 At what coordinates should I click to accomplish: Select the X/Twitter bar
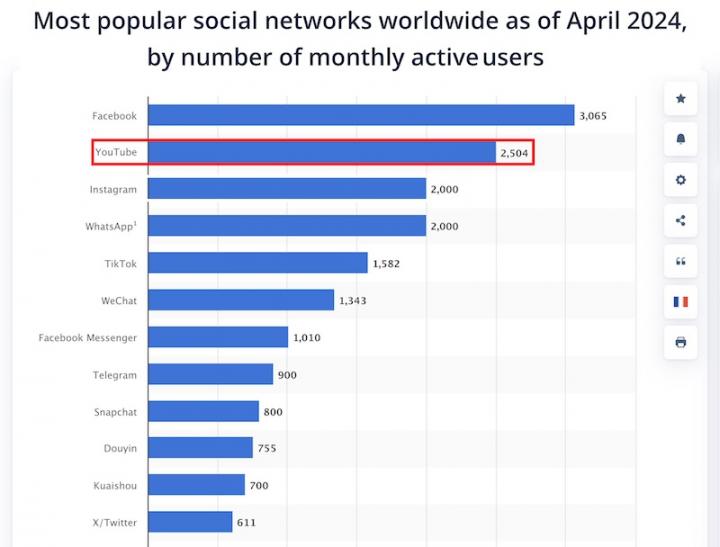190,522
